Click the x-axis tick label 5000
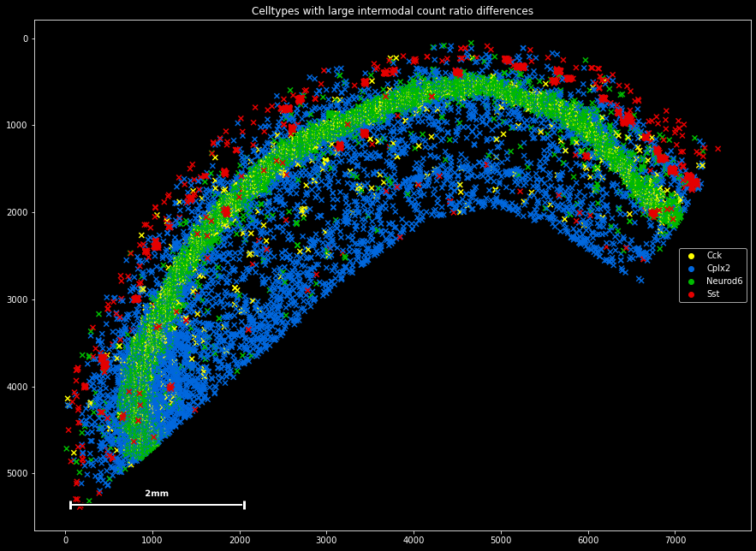 pos(501,538)
